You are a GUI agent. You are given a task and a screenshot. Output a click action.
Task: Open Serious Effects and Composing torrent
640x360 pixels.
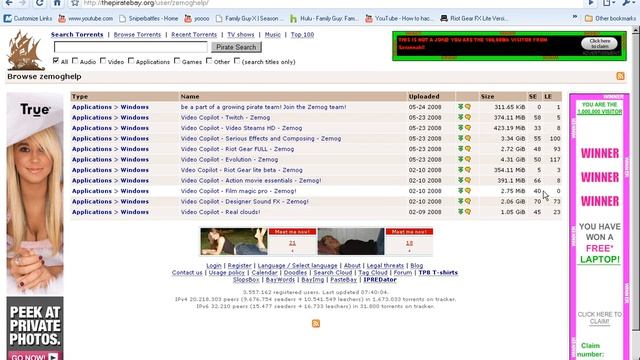(x=261, y=138)
